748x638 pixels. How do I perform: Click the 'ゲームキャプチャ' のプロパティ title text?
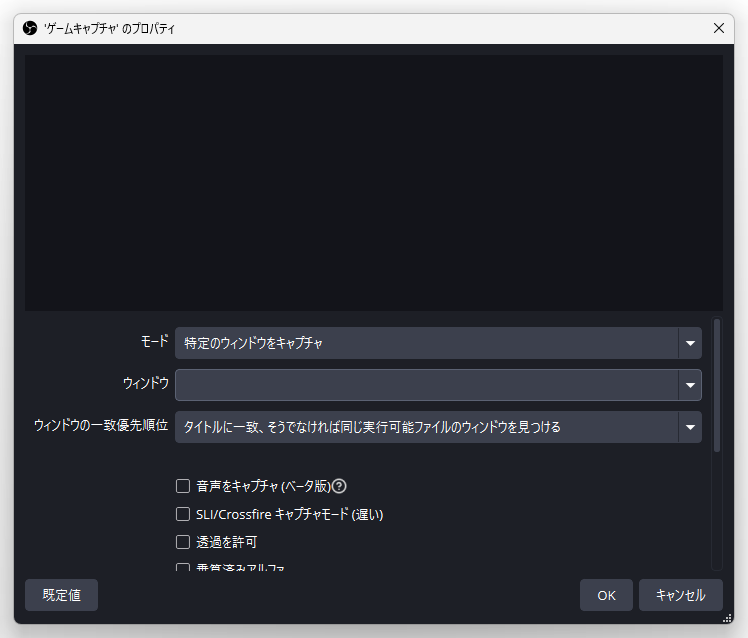point(109,29)
